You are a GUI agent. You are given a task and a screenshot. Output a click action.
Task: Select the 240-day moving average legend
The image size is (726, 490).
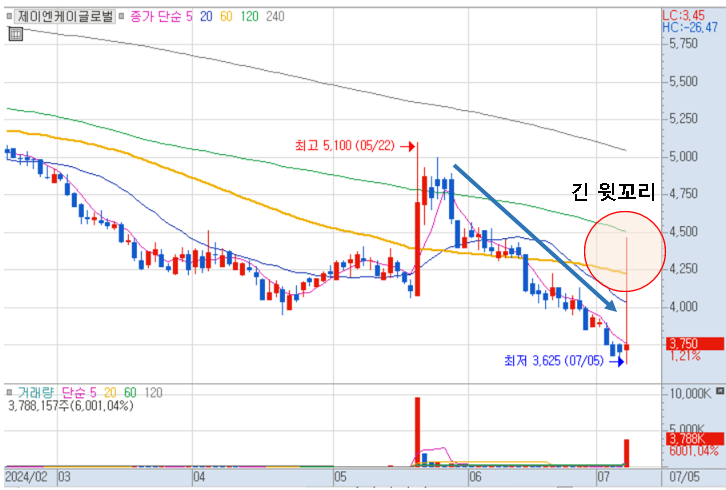click(275, 17)
